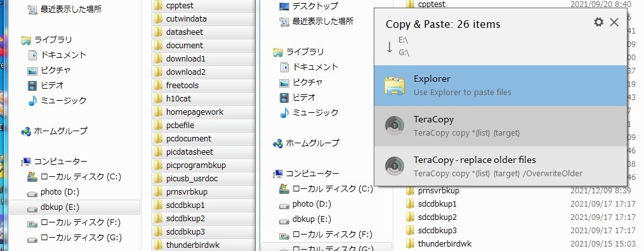Click sdcdbkup2 folder in right file list

[x=431, y=217]
